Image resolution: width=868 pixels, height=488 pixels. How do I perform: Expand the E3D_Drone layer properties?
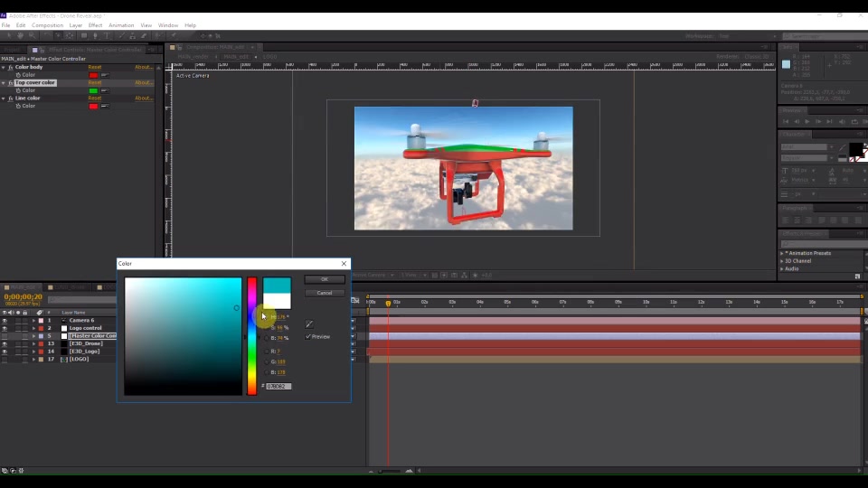(x=33, y=343)
